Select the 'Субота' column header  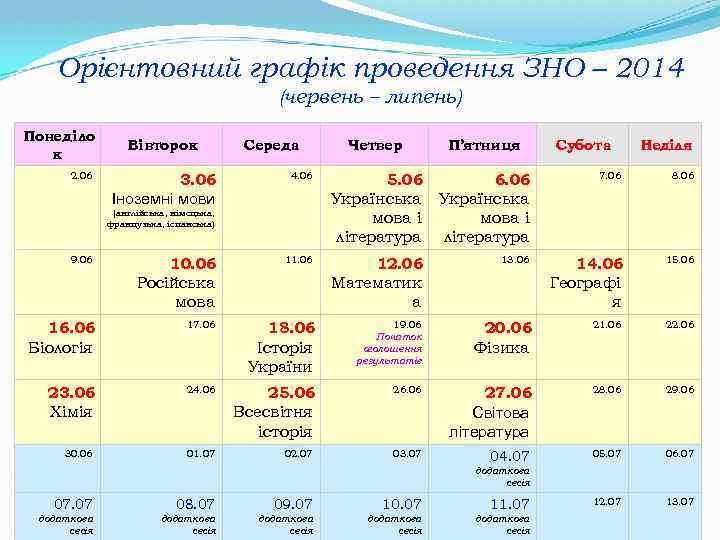click(583, 145)
